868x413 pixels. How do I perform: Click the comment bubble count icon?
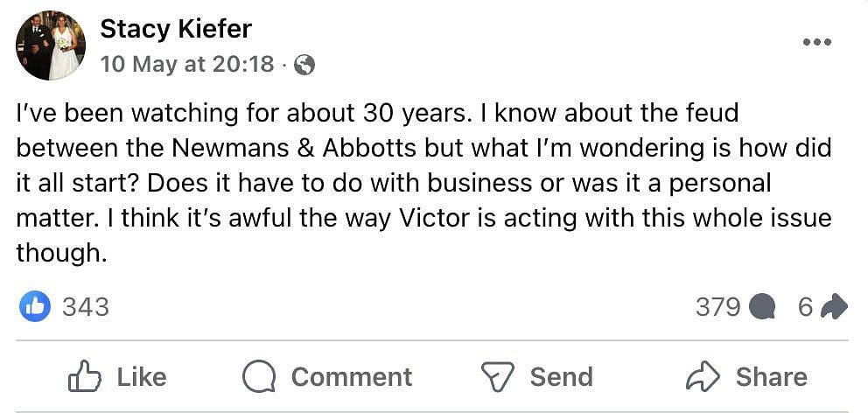click(763, 306)
